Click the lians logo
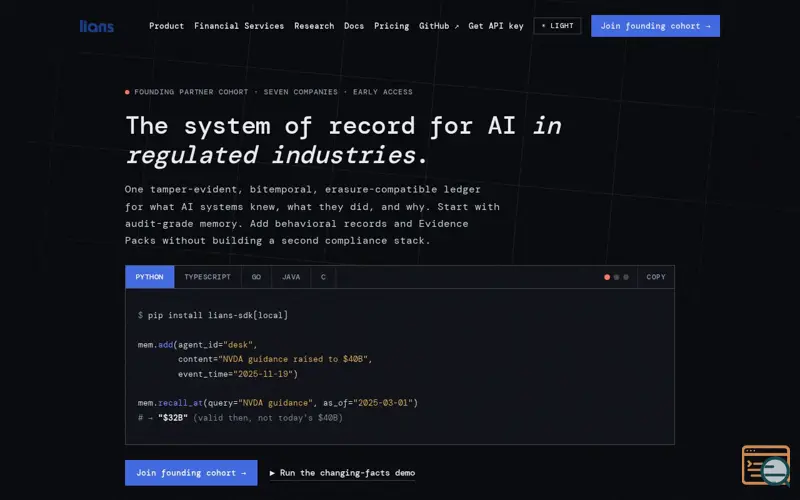This screenshot has width=800, height=500. pos(96,26)
